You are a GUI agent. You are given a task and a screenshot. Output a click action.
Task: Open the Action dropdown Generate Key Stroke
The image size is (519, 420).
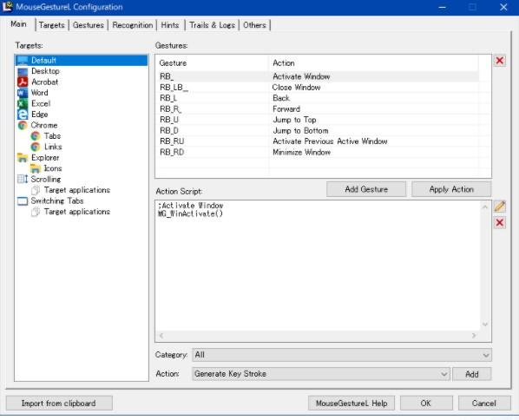point(321,374)
